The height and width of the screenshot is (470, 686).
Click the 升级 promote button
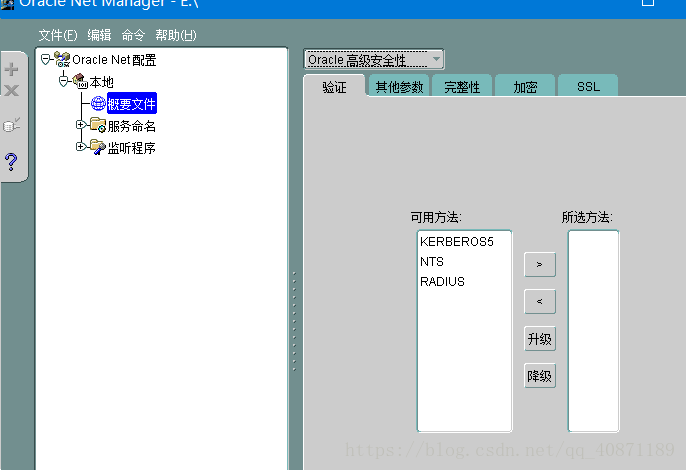[x=540, y=339]
